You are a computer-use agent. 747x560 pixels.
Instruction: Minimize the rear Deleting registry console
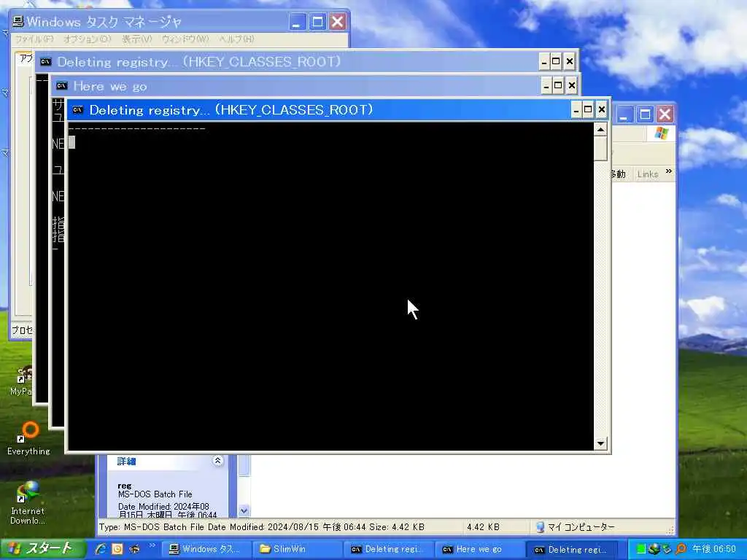click(544, 61)
